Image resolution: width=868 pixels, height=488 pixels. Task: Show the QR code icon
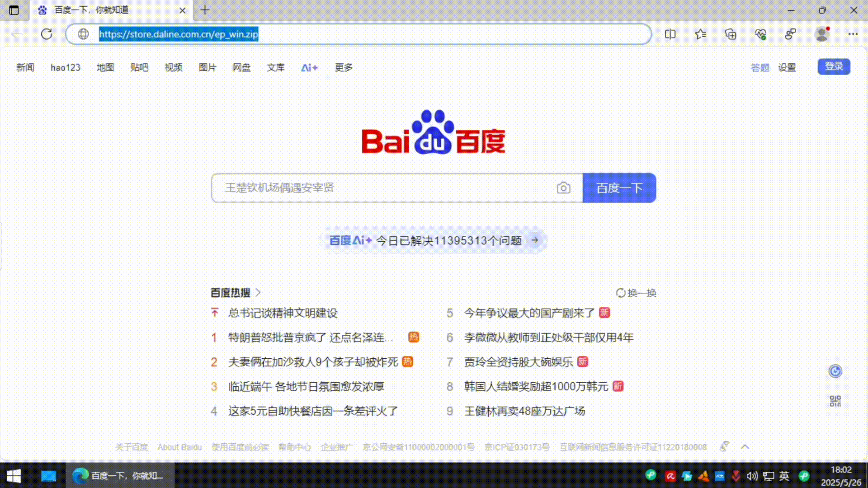tap(835, 401)
